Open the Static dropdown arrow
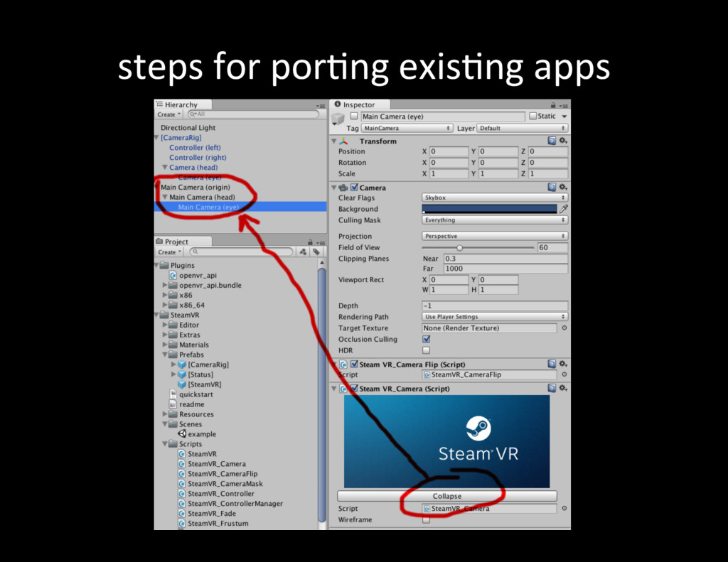 tap(564, 117)
